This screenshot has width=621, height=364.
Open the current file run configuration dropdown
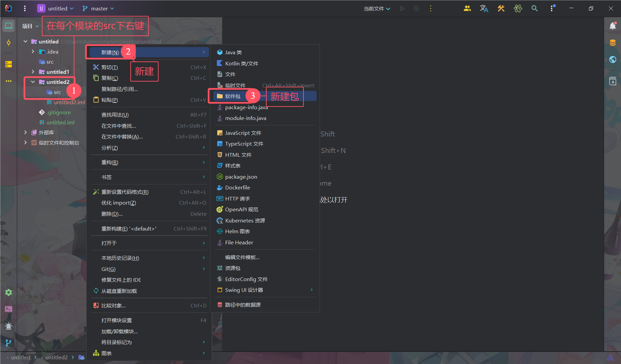377,8
